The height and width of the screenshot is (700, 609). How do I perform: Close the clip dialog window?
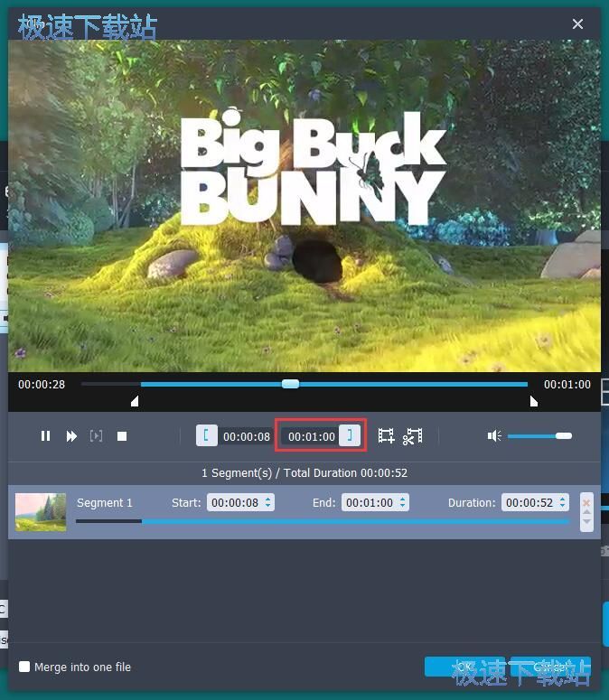click(577, 23)
